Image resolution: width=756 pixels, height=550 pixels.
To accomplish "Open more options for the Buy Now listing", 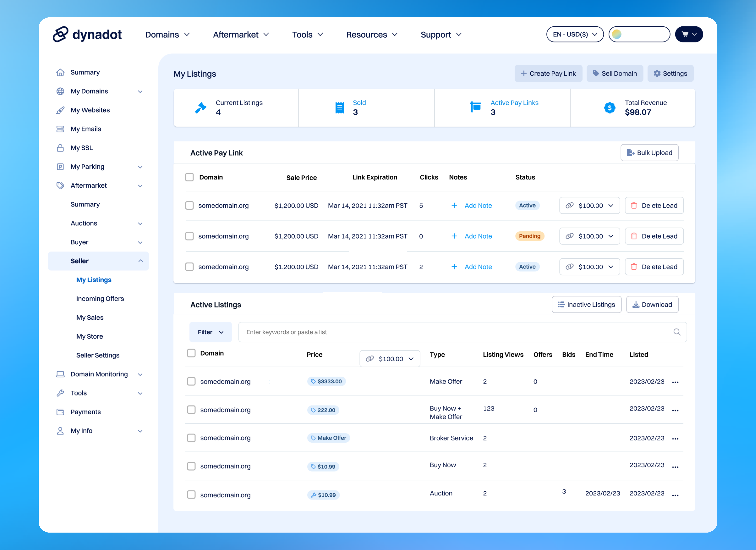I will (675, 467).
